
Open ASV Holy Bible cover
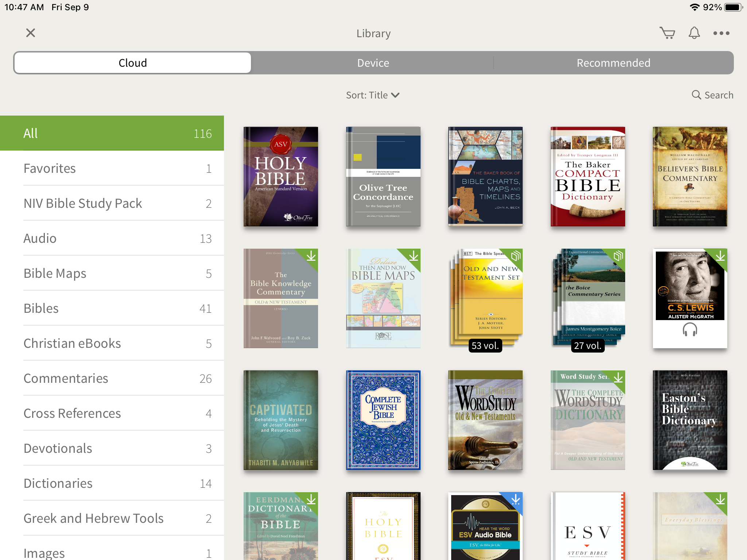(x=281, y=176)
